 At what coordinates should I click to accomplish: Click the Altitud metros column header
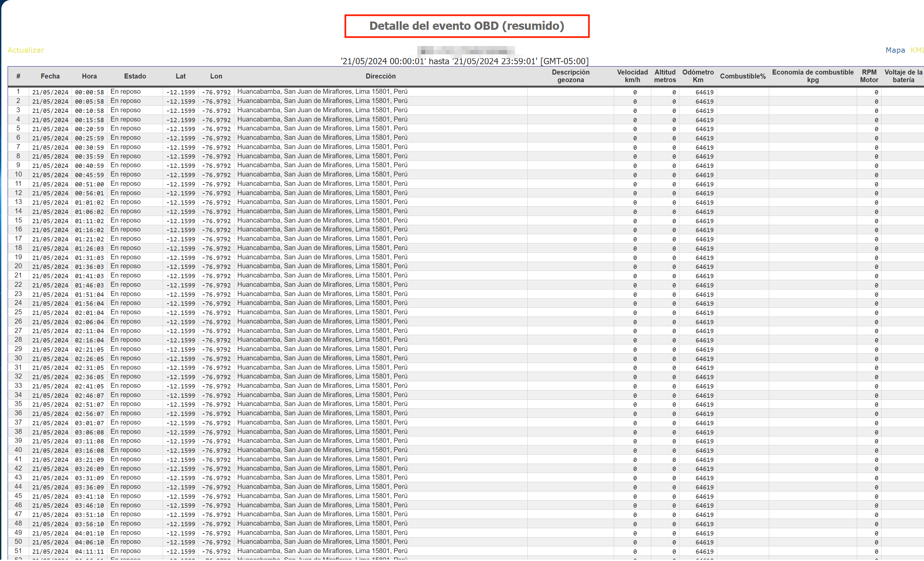(x=665, y=76)
